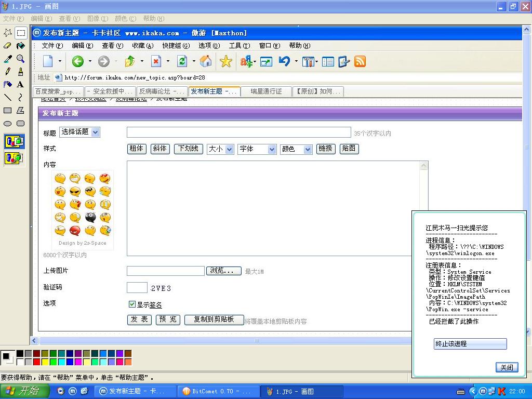
Task: Expand the dropdown arrow beside stop icon
Action: (x=168, y=61)
